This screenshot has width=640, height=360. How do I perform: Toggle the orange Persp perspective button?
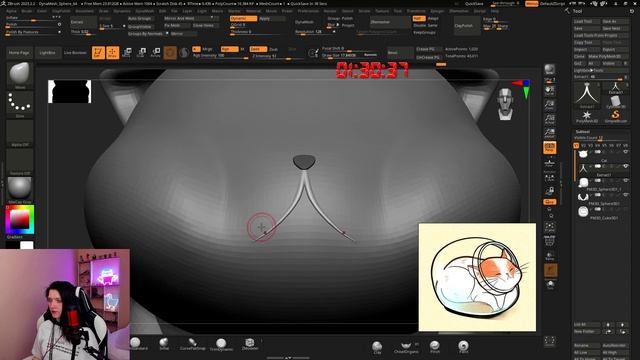click(549, 147)
